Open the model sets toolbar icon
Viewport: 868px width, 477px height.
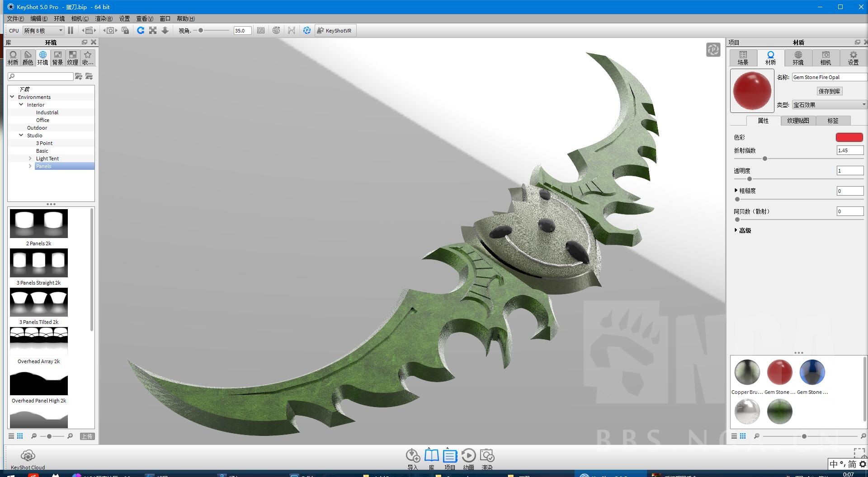tap(89, 30)
